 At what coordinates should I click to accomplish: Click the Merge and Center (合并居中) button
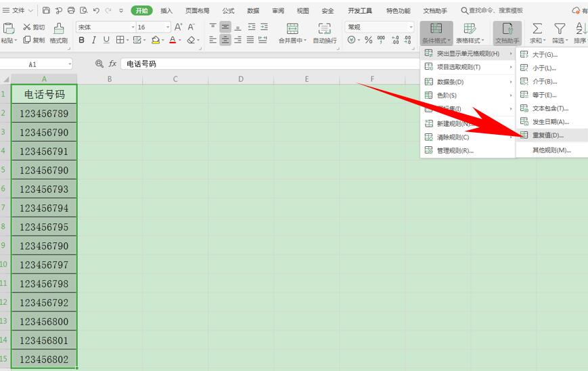click(292, 33)
